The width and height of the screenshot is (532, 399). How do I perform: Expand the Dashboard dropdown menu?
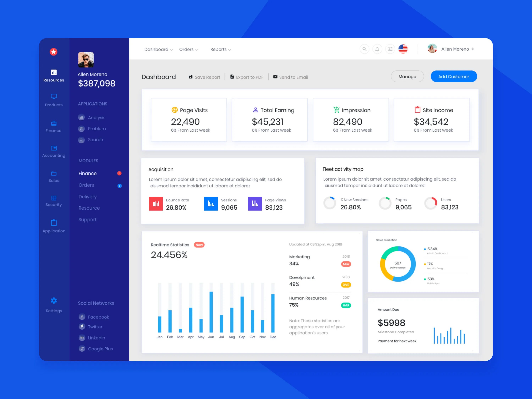point(158,49)
